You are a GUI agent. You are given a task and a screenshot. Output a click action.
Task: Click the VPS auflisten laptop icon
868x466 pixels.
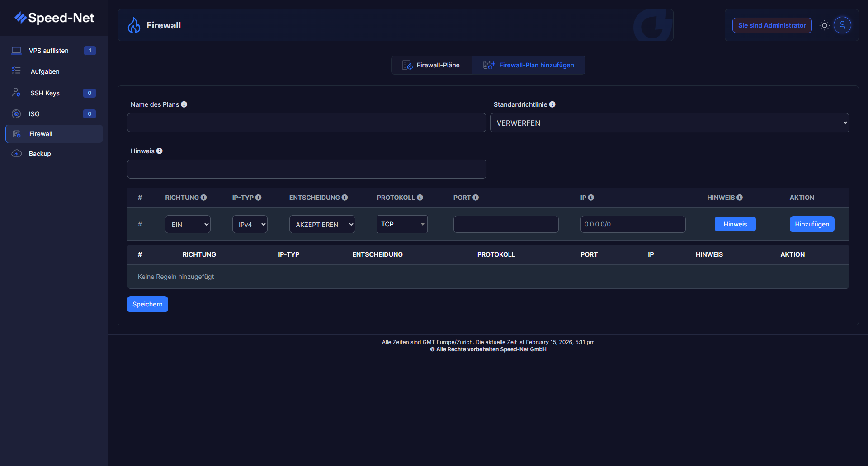point(16,51)
